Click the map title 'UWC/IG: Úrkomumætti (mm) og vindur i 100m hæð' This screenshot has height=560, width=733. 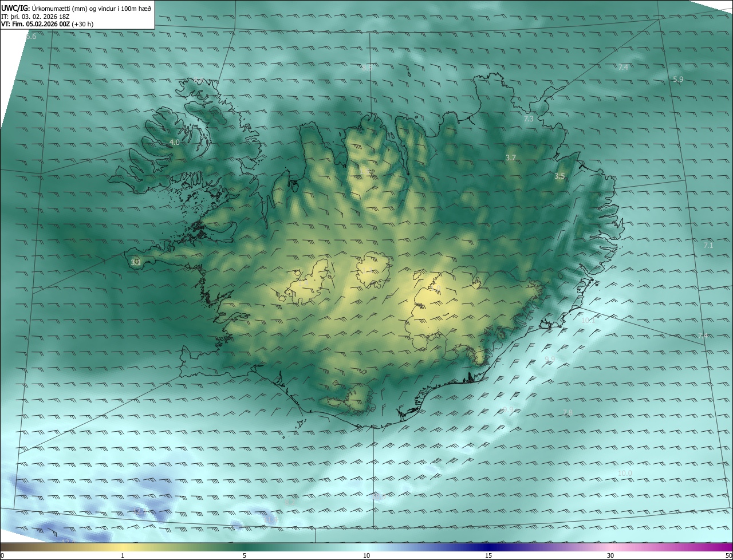76,8
